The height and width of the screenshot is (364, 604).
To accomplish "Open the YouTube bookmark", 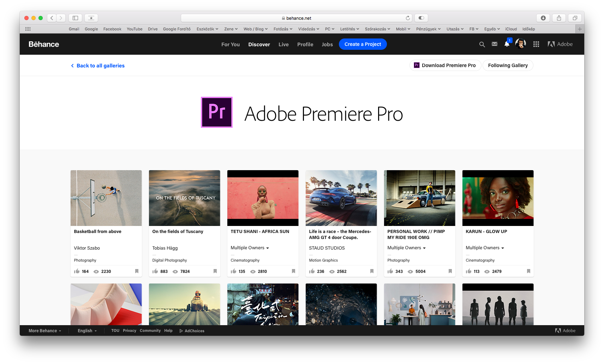I will tap(134, 29).
